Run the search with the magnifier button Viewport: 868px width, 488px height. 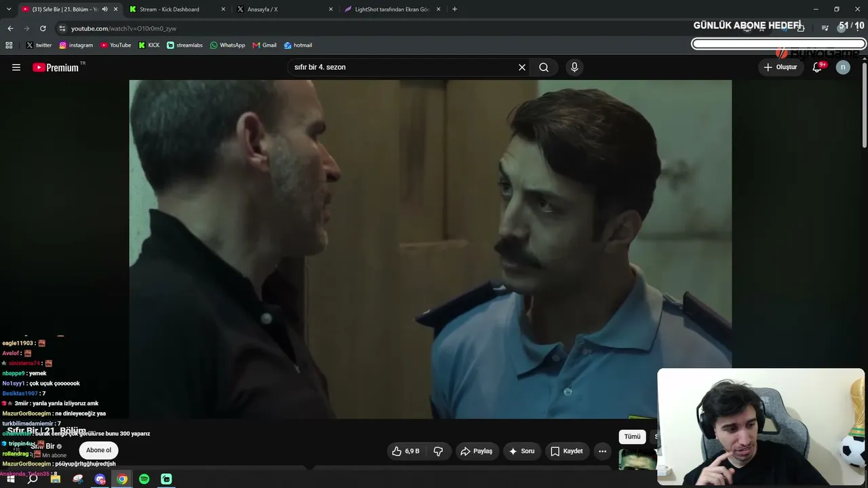point(544,67)
